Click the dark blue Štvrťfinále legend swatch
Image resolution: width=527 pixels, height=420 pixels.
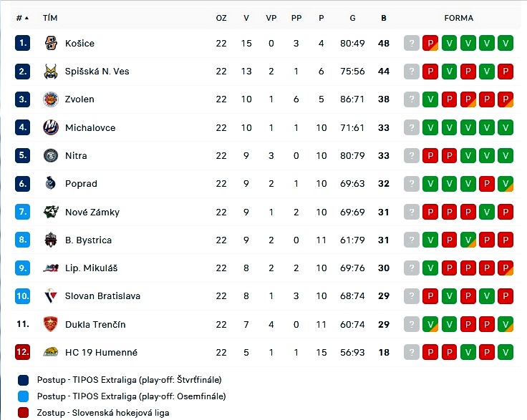coord(23,380)
